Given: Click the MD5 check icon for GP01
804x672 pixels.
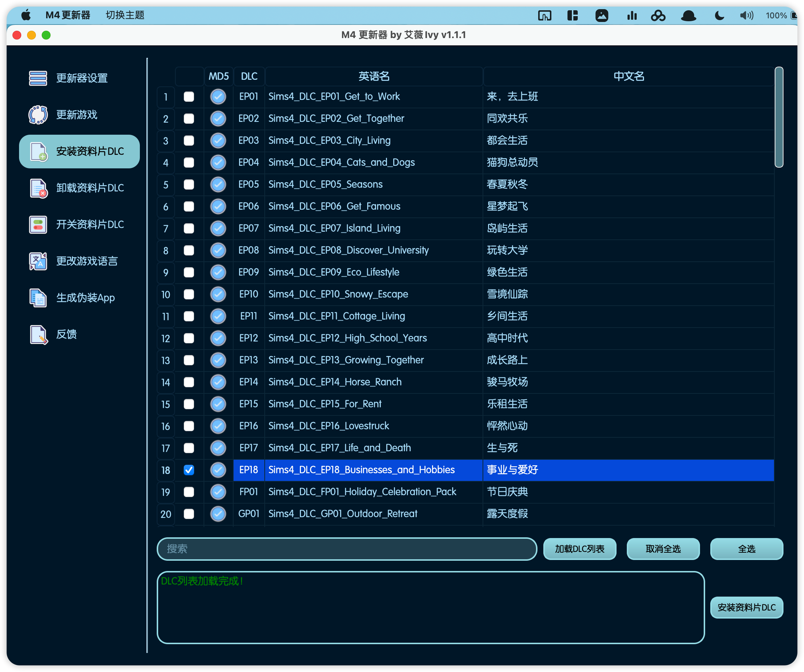Looking at the screenshot, I should (218, 514).
